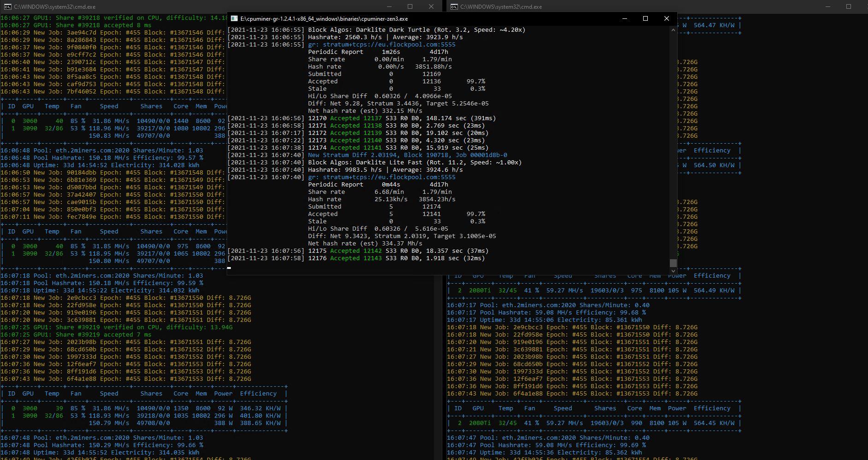Click the New Stratum Diff 2.03194 line

[x=407, y=155]
